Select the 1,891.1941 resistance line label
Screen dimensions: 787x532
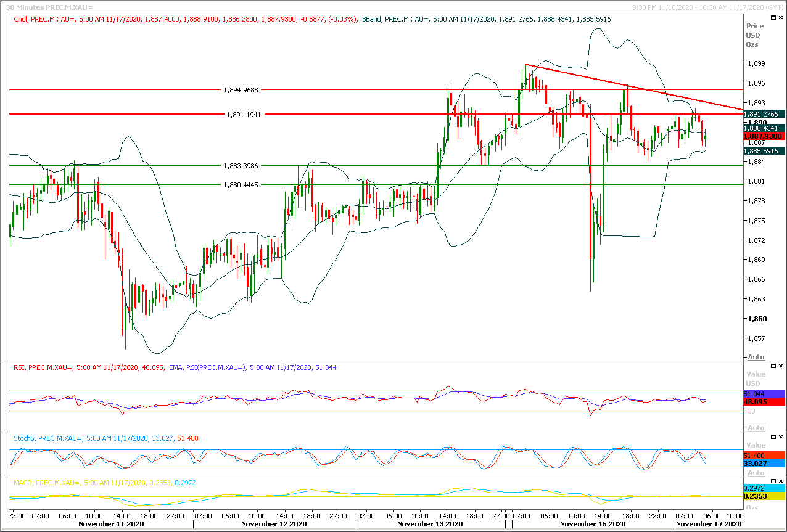tap(244, 115)
